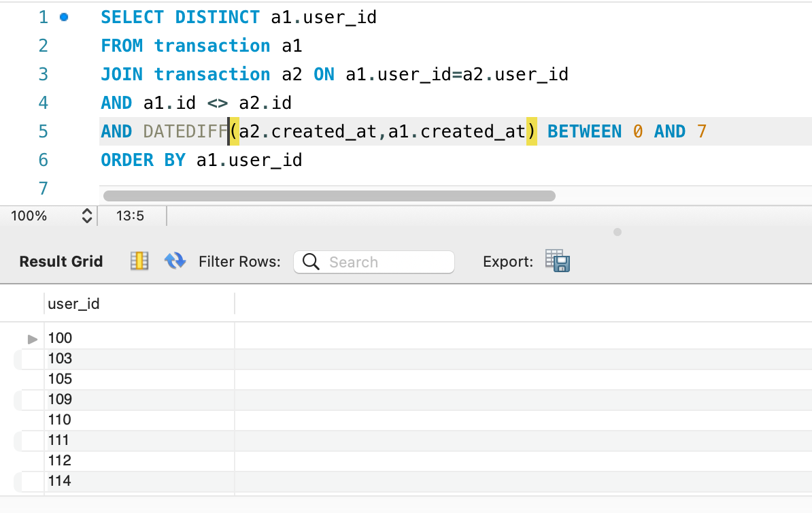Viewport: 812px width, 513px height.
Task: Open the 100% zoom level stepper
Action: point(86,216)
